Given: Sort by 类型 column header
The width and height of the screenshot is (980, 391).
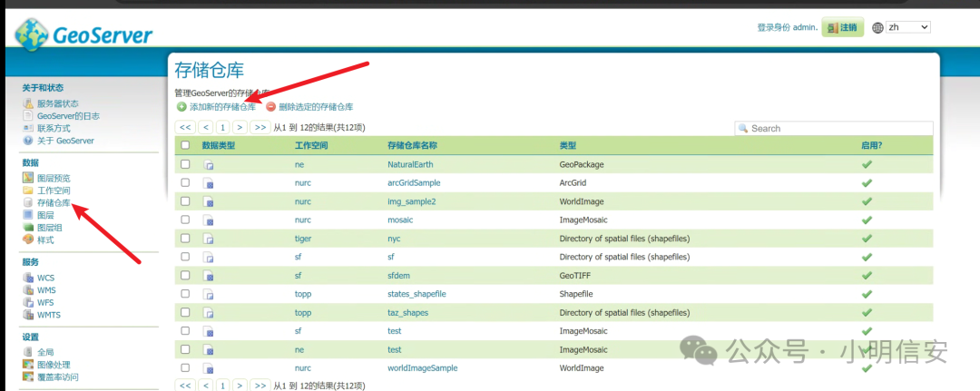Looking at the screenshot, I should coord(567,145).
